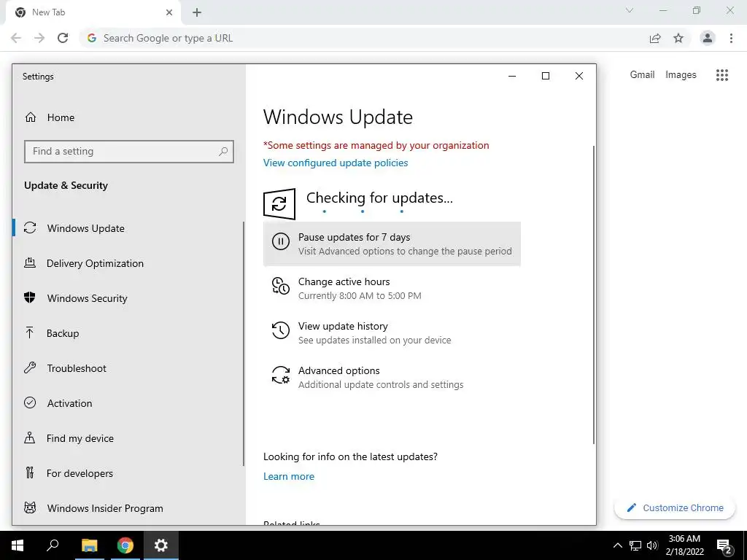This screenshot has width=747, height=560.
Task: Open Find my device settings
Action: tap(128, 438)
